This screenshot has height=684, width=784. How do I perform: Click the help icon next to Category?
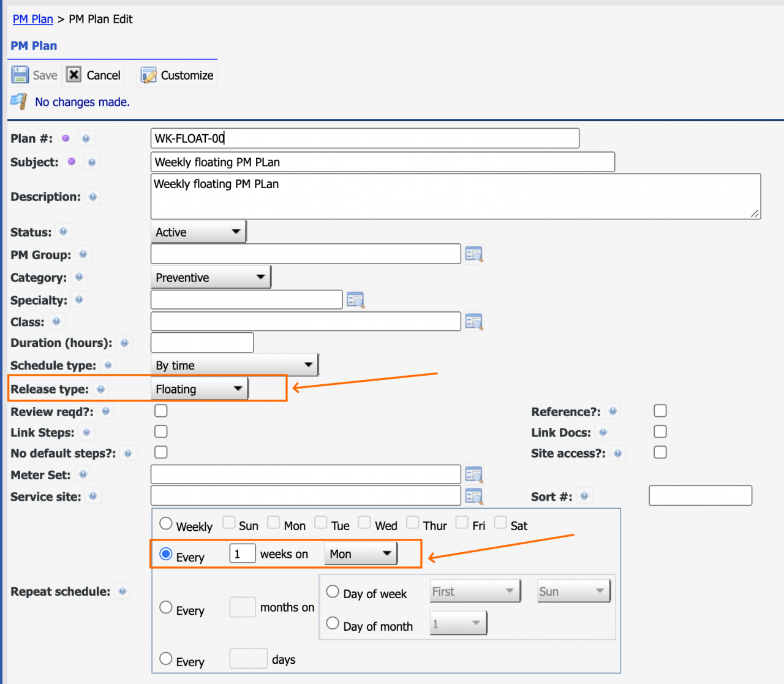pos(79,277)
